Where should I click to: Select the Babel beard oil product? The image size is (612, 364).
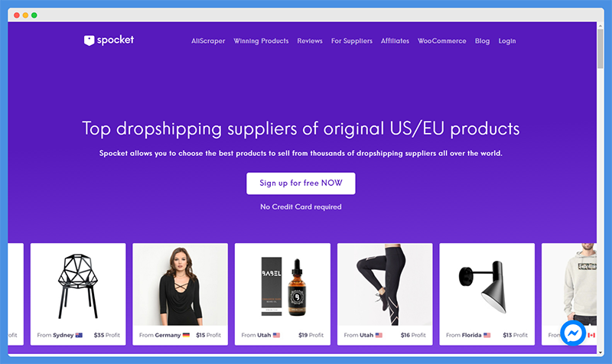[x=282, y=286]
